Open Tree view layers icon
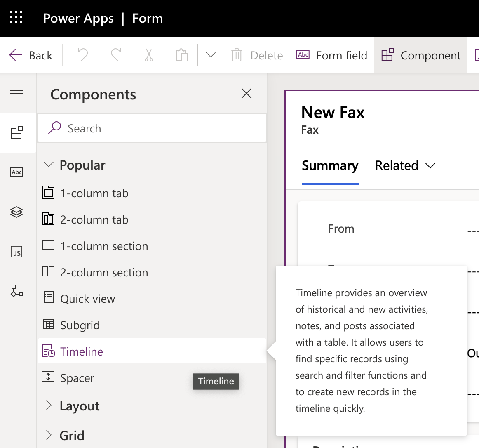This screenshot has width=479, height=448. pyautogui.click(x=16, y=212)
